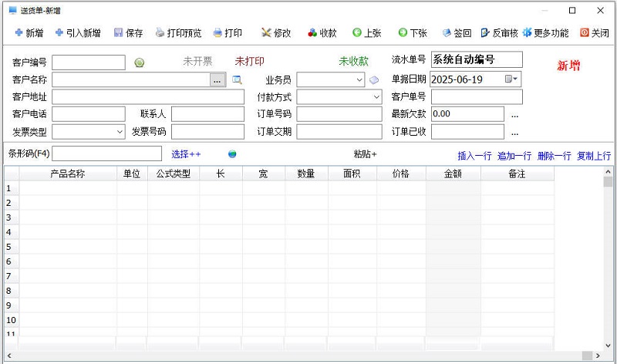617x364 pixels.
Task: Click the vertical scrollbar down arrow
Action: (x=608, y=345)
